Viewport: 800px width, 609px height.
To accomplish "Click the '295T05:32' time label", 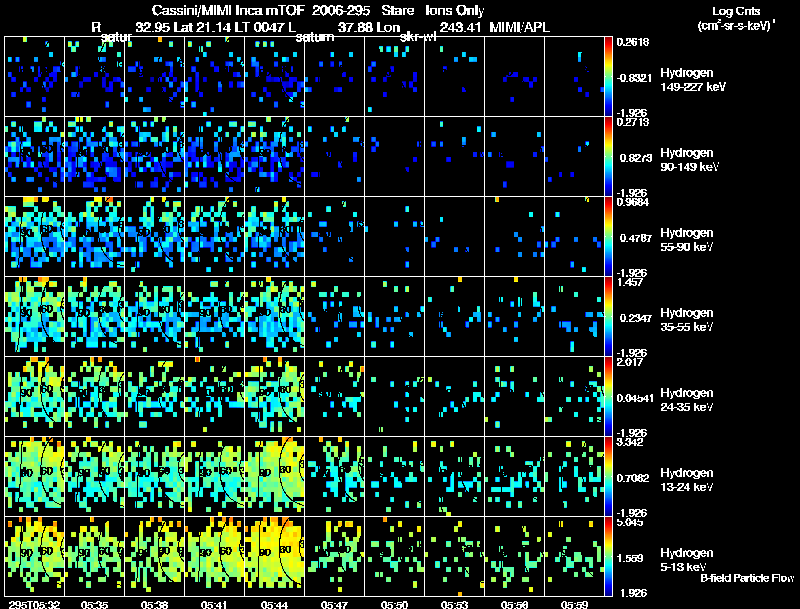I will tap(35, 604).
